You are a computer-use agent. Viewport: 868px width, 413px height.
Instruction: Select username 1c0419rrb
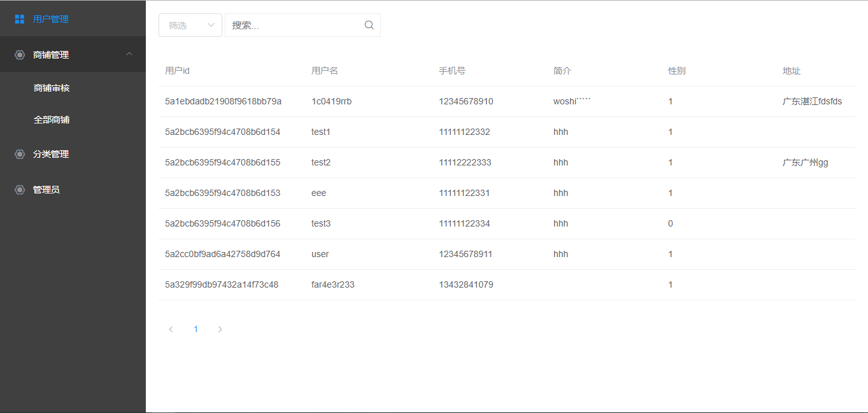pyautogui.click(x=331, y=101)
